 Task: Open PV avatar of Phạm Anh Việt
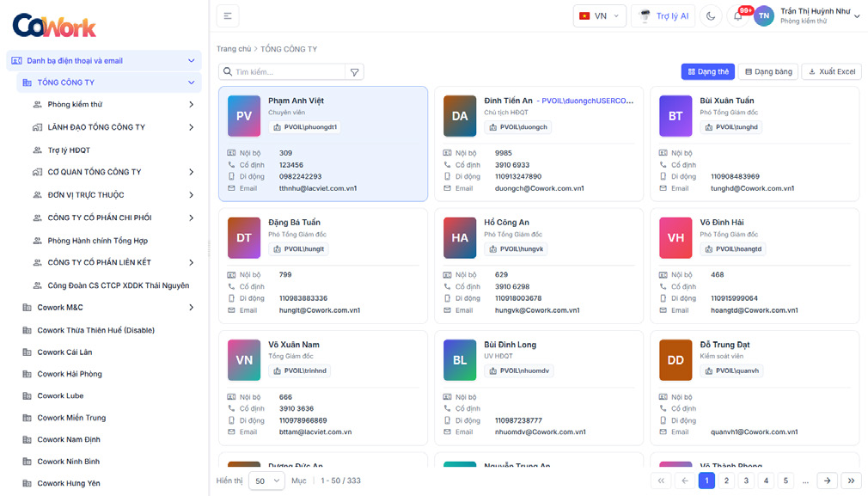point(244,116)
